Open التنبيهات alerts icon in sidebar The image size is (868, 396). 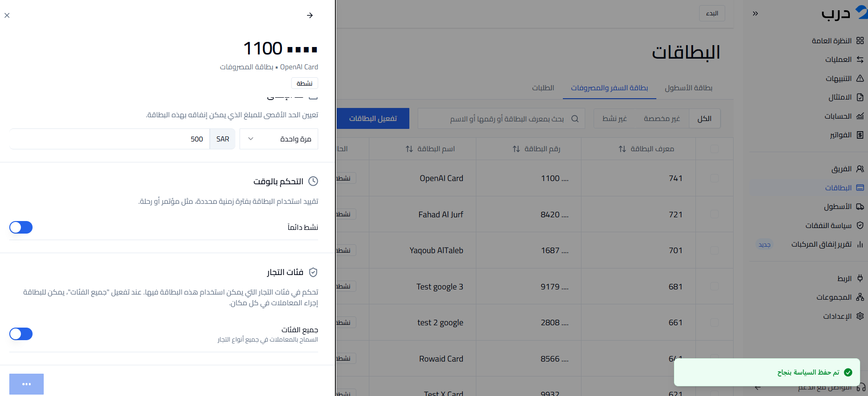tap(860, 78)
